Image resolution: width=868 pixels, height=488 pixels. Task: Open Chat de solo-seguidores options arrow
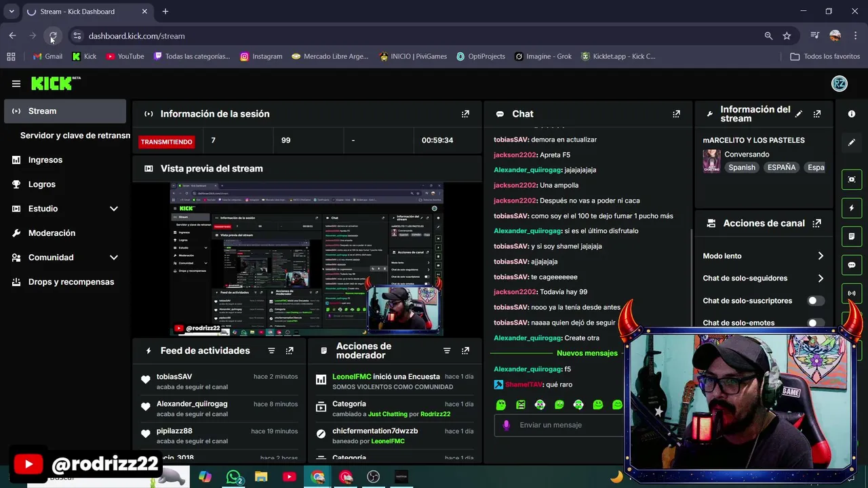821,278
